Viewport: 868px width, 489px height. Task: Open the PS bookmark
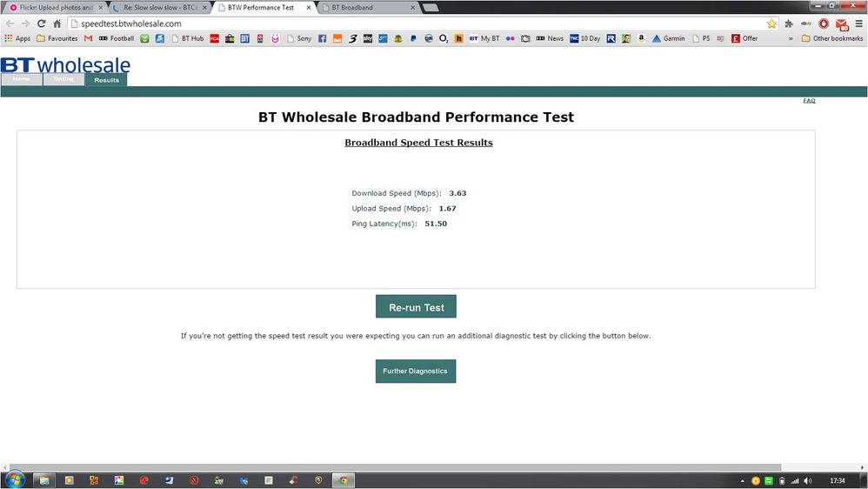(x=701, y=38)
